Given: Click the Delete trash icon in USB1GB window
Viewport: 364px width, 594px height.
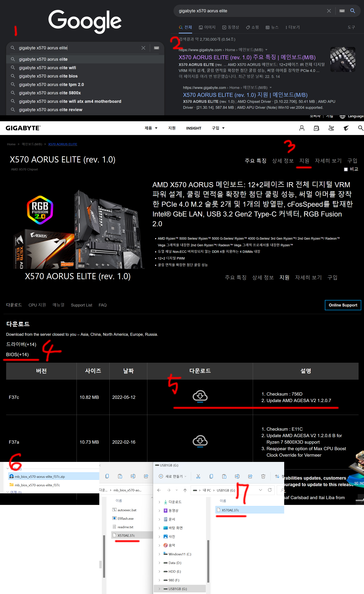Looking at the screenshot, I should pyautogui.click(x=263, y=476).
